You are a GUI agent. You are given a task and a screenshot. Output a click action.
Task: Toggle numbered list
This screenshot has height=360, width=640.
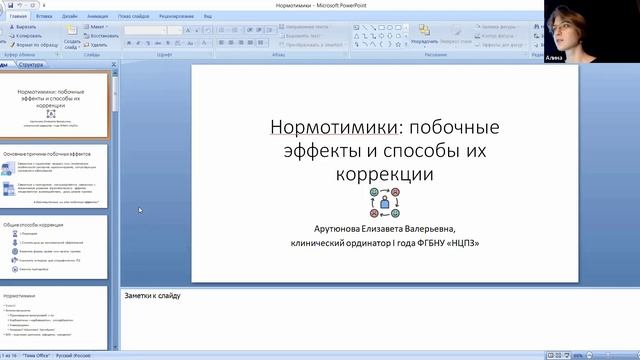[x=236, y=30]
